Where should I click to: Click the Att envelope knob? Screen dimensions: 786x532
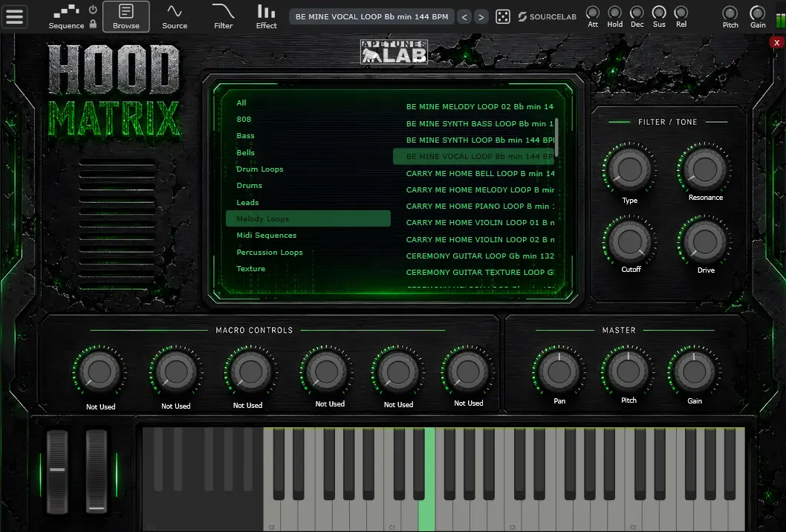[593, 12]
